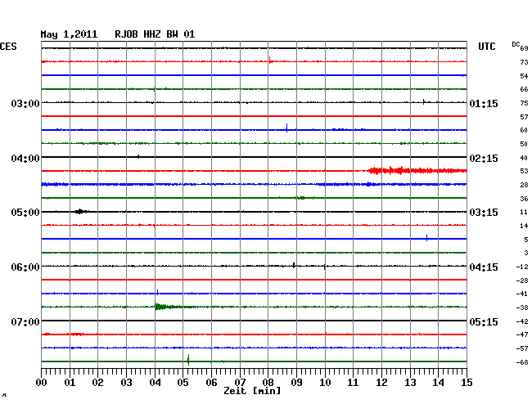Click the large red seismic burst near minute 12
The height and width of the screenshot is (404, 532).
coord(417,170)
